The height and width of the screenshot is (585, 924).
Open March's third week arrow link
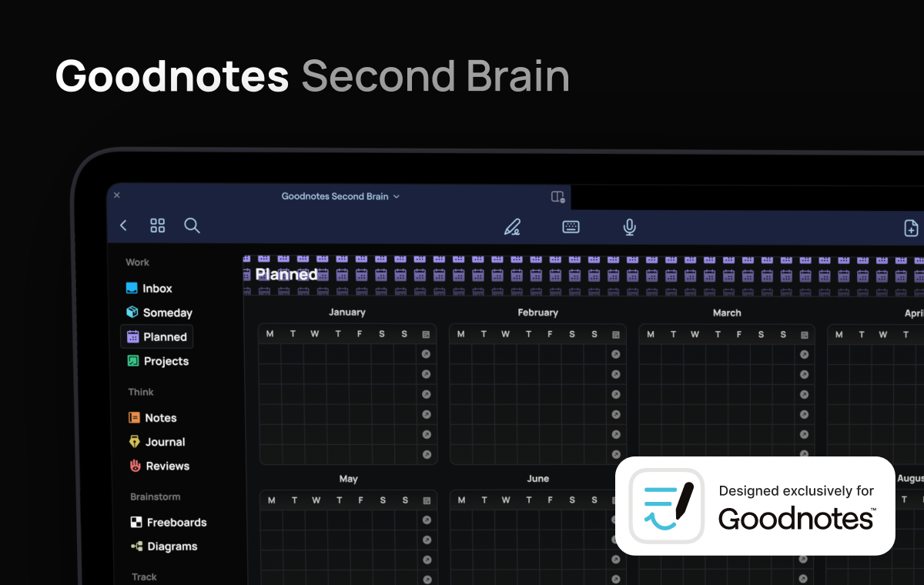tap(805, 395)
